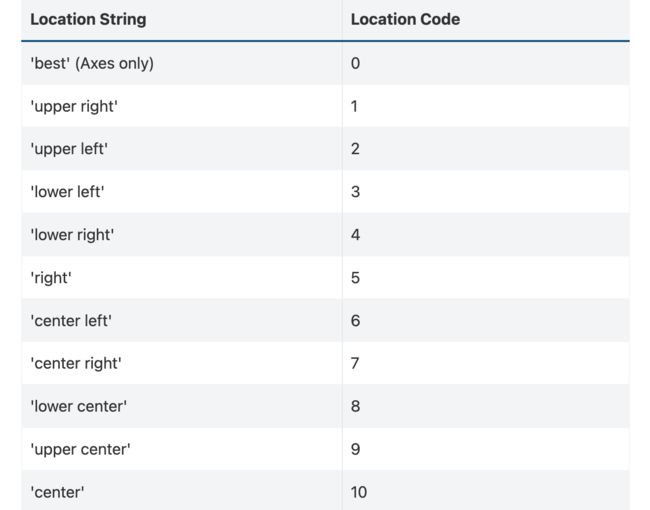
Task: Click location code 10 cell
Action: (x=486, y=491)
